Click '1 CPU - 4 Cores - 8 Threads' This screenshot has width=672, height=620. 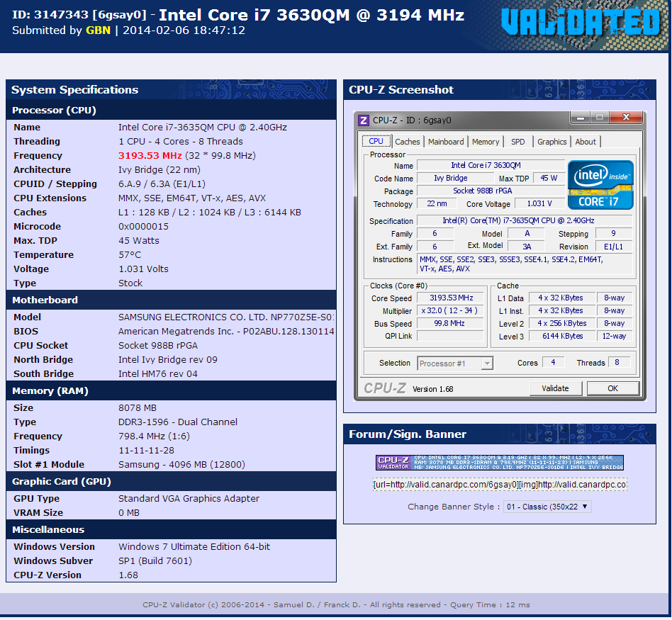(181, 142)
